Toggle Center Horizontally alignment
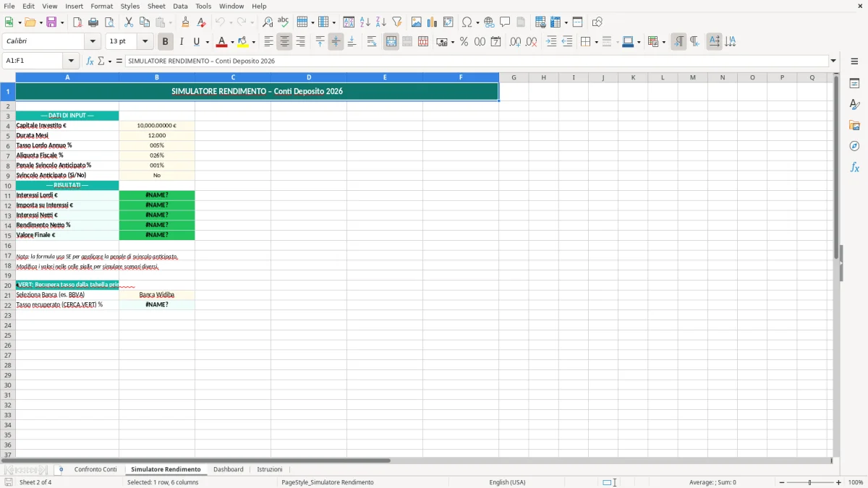Viewport: 868px width, 488px height. [284, 42]
